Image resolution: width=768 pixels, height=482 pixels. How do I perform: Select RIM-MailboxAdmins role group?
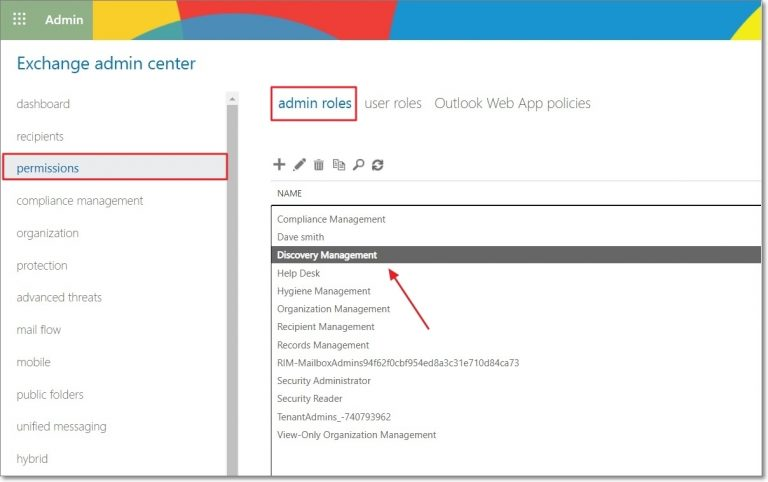(516, 363)
